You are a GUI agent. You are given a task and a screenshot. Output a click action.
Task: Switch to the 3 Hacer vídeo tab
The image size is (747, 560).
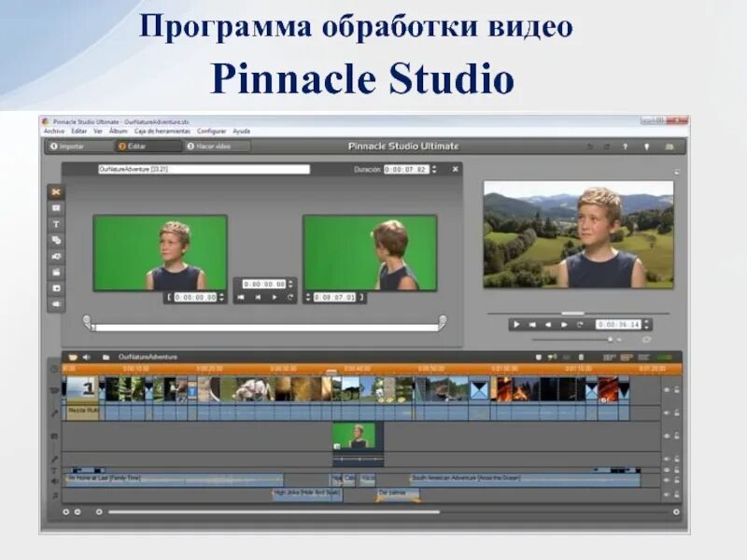point(218,147)
